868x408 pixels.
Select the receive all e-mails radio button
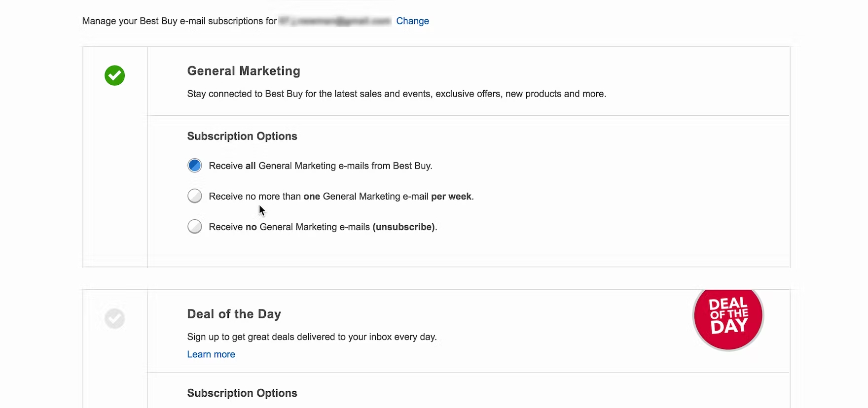[x=195, y=166]
